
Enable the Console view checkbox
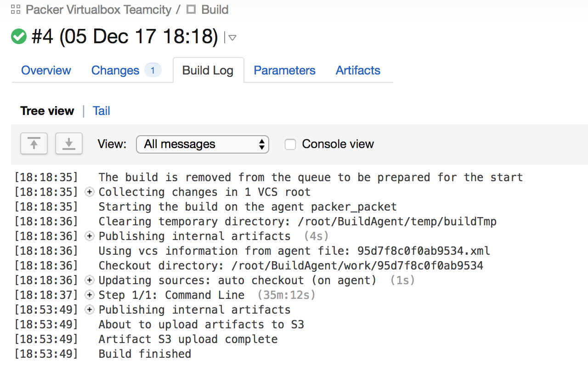[x=290, y=144]
